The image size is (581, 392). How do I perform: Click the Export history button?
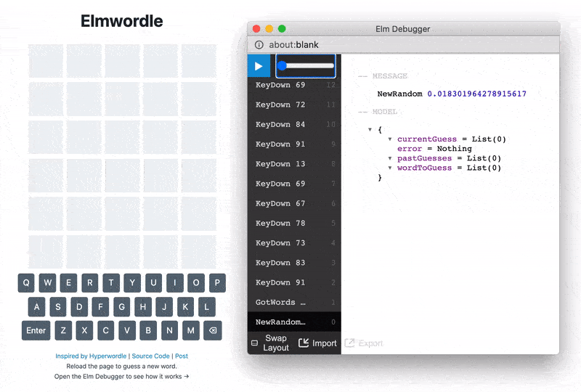pos(364,343)
